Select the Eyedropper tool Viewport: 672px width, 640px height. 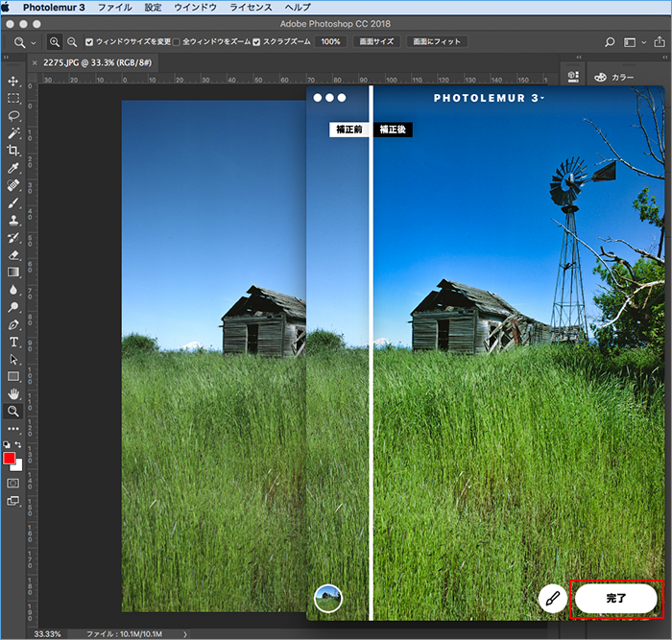13,168
